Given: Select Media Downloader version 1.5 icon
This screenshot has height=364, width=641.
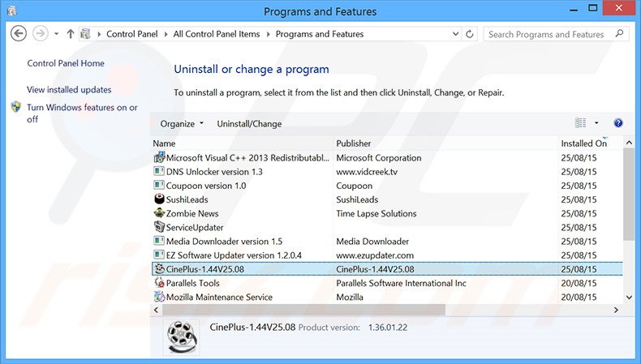Looking at the screenshot, I should [x=159, y=241].
